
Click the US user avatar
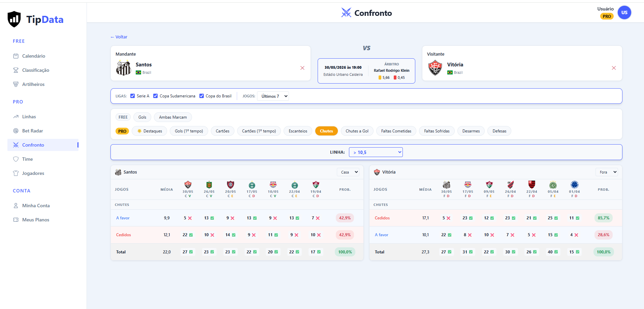[624, 12]
